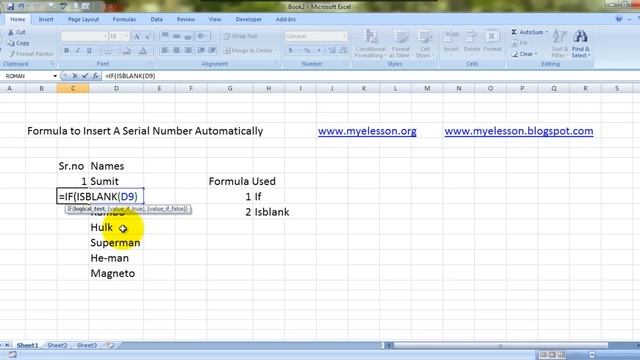The width and height of the screenshot is (640, 360).
Task: Open the Review ribbon tab
Action: [x=186, y=19]
